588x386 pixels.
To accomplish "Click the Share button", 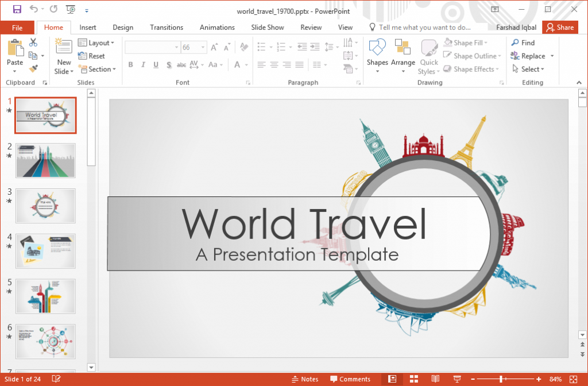I will (560, 27).
